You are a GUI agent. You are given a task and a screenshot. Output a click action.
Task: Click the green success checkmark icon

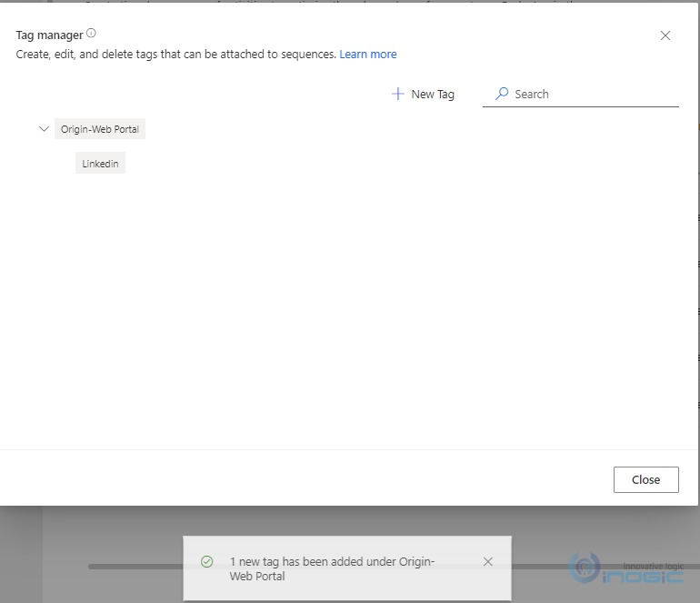(206, 562)
